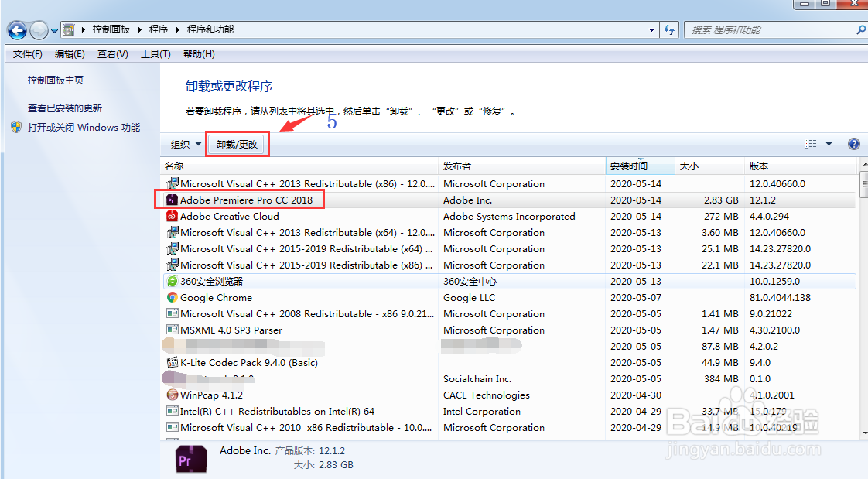Sort by the 发布者 column header
Image resolution: width=868 pixels, height=479 pixels.
[x=522, y=166]
